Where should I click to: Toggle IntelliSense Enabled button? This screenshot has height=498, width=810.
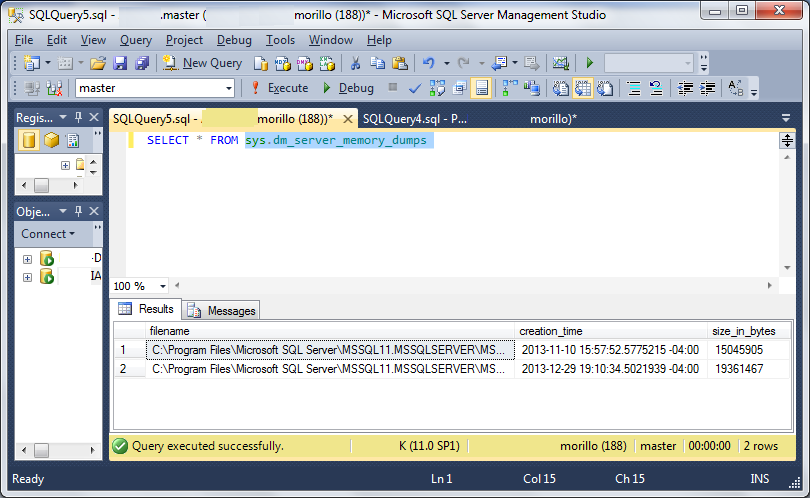click(481, 88)
